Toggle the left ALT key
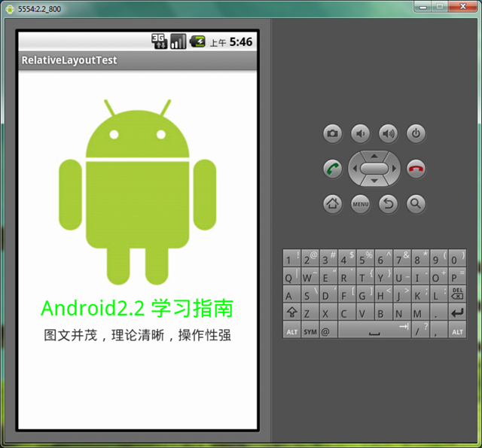Screen dimensions: 482x448 [291, 331]
